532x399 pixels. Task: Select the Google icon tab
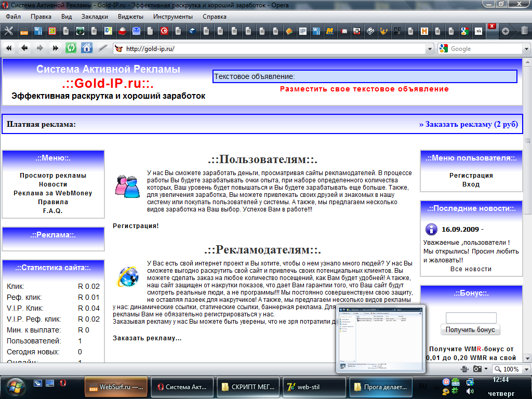coord(465,31)
